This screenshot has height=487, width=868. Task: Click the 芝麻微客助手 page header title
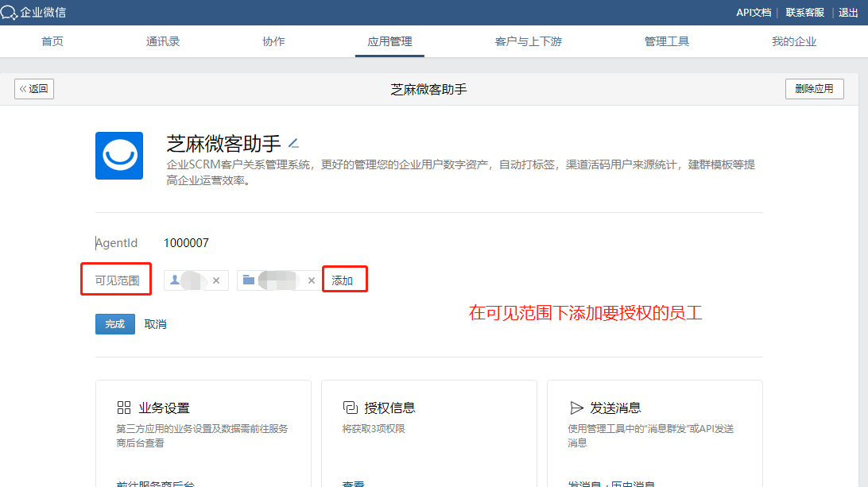pyautogui.click(x=429, y=89)
